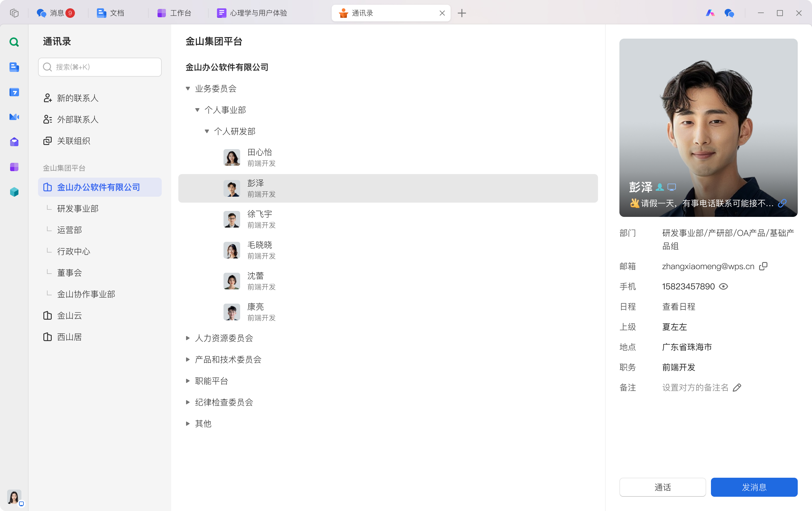812x511 pixels.
Task: Switch to the 工作台 tab
Action: pyautogui.click(x=174, y=13)
